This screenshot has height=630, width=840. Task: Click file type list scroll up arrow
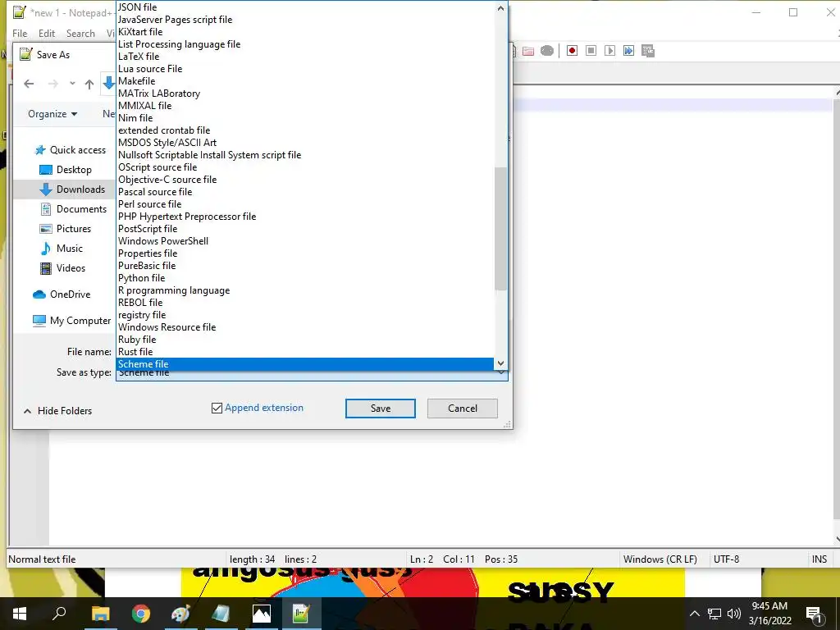pyautogui.click(x=500, y=8)
